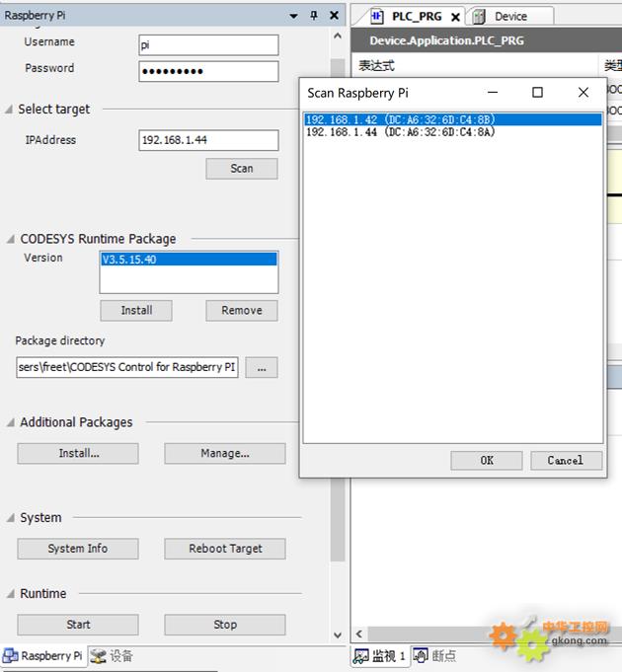
Task: Collapse the Runtime section
Action: (10, 594)
